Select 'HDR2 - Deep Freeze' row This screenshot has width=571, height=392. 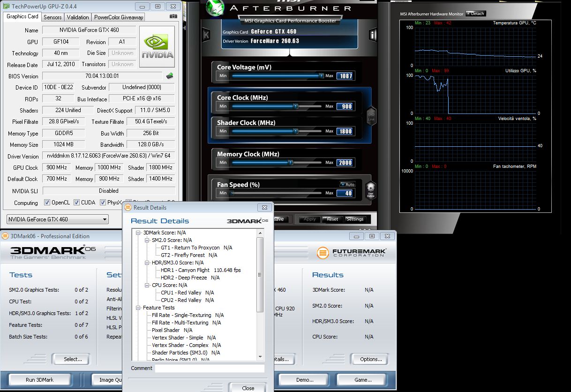tap(190, 278)
